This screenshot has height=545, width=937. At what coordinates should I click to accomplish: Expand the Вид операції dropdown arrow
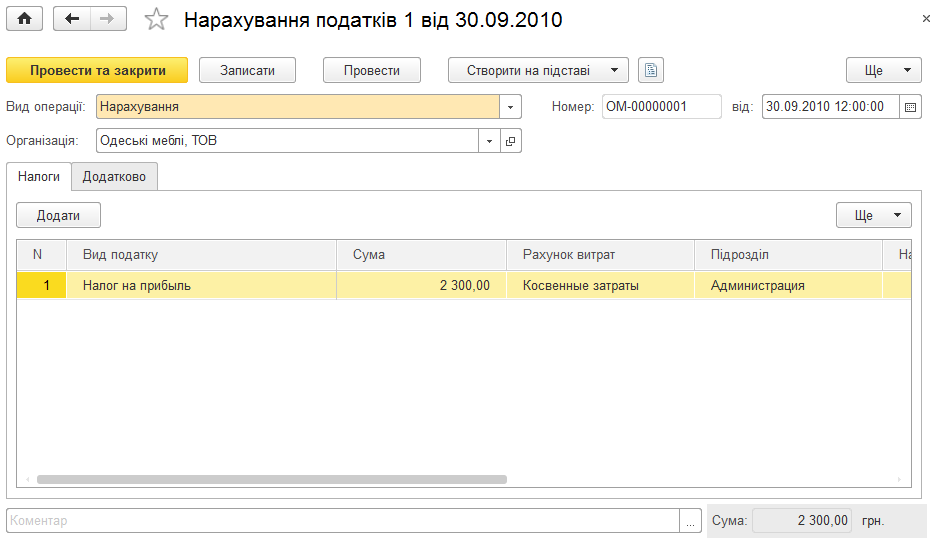pyautogui.click(x=510, y=107)
